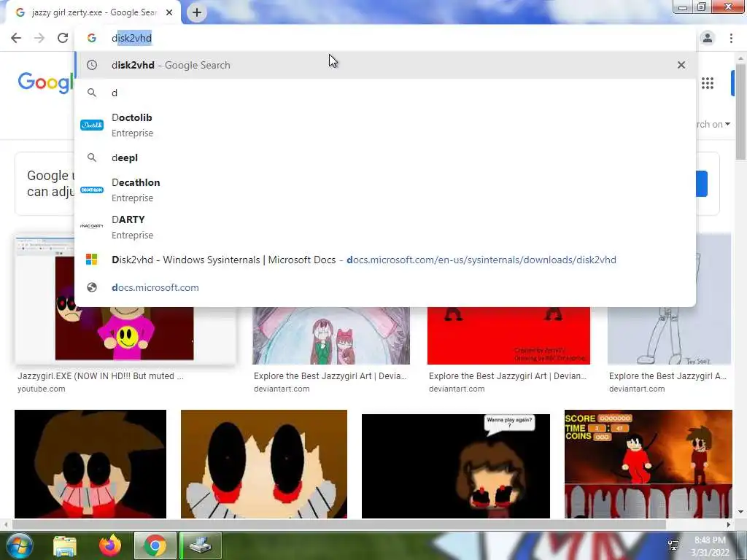Open deviantart drawing of two girls thumbnail
The height and width of the screenshot is (560, 747).
click(331, 335)
